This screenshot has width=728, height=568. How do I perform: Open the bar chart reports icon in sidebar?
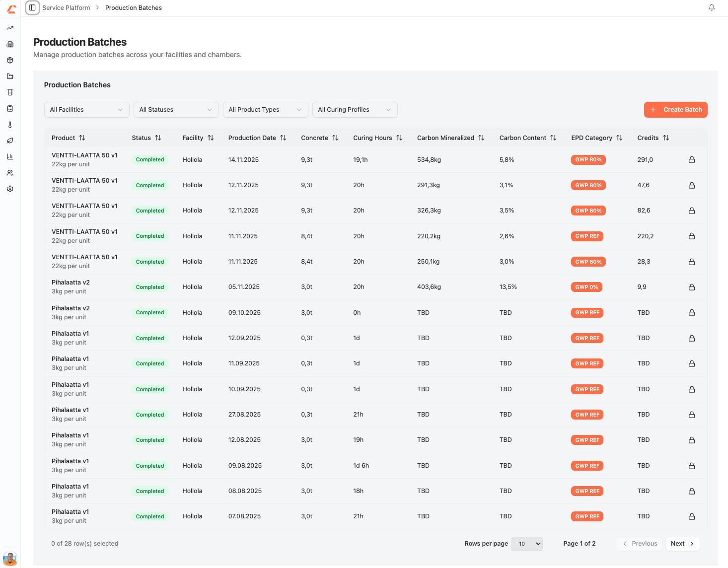click(10, 156)
